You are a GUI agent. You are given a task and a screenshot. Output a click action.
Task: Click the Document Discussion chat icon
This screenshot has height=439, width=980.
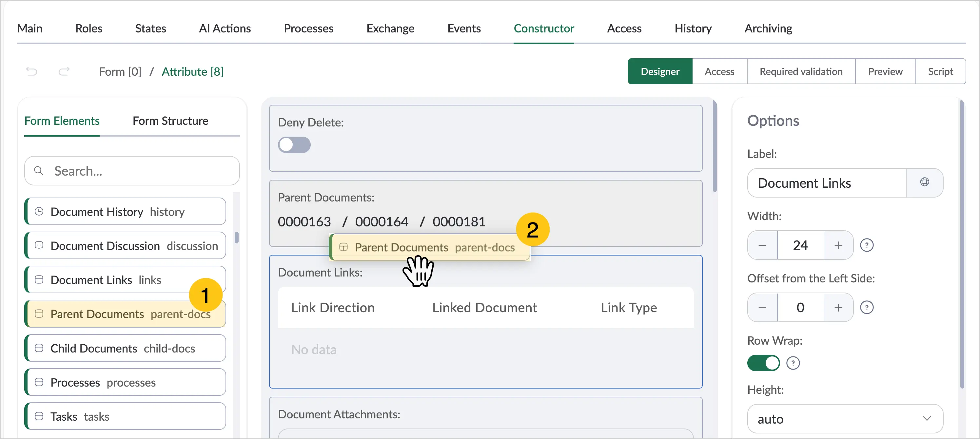[x=39, y=245]
